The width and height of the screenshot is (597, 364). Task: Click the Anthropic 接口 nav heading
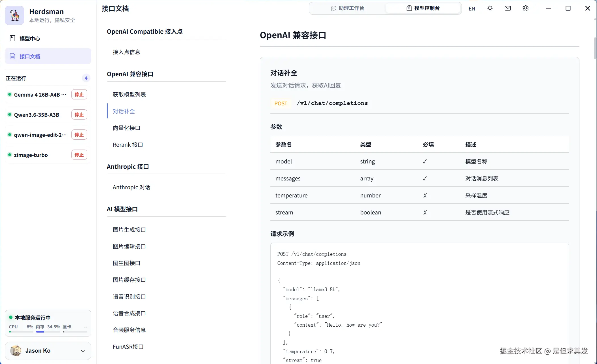pyautogui.click(x=128, y=167)
